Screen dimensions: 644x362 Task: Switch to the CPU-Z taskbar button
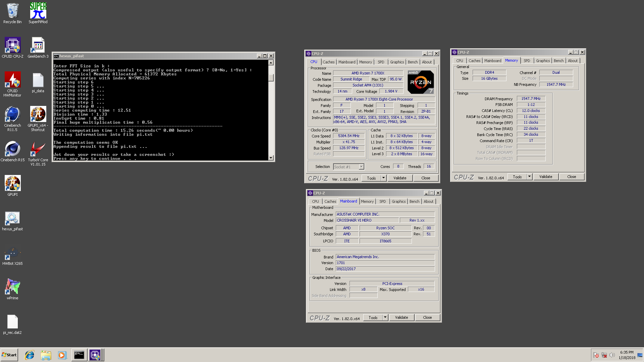95,355
